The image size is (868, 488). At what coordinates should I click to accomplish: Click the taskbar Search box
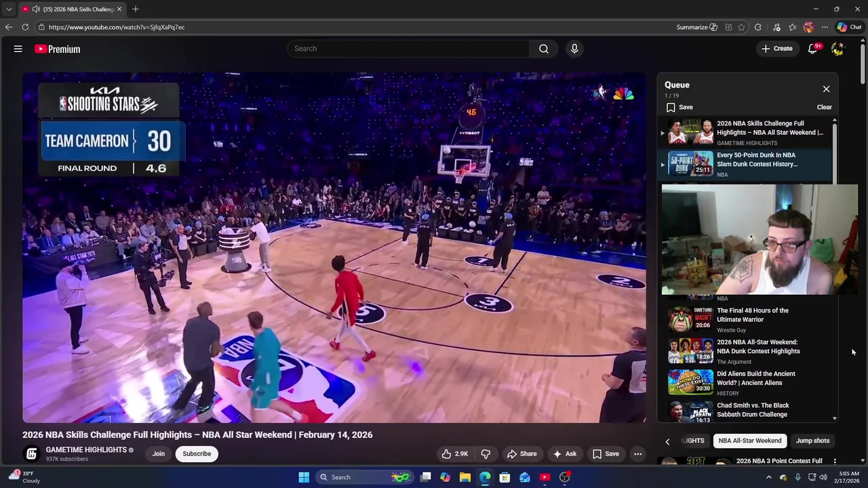(x=365, y=477)
